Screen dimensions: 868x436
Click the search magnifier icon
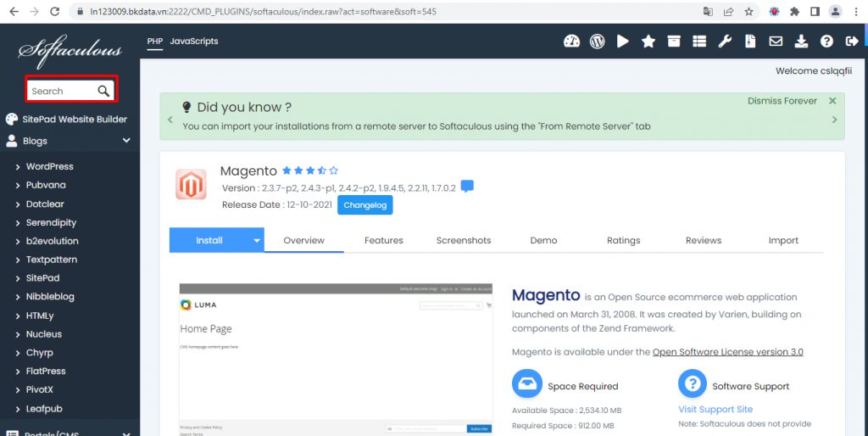click(x=103, y=91)
